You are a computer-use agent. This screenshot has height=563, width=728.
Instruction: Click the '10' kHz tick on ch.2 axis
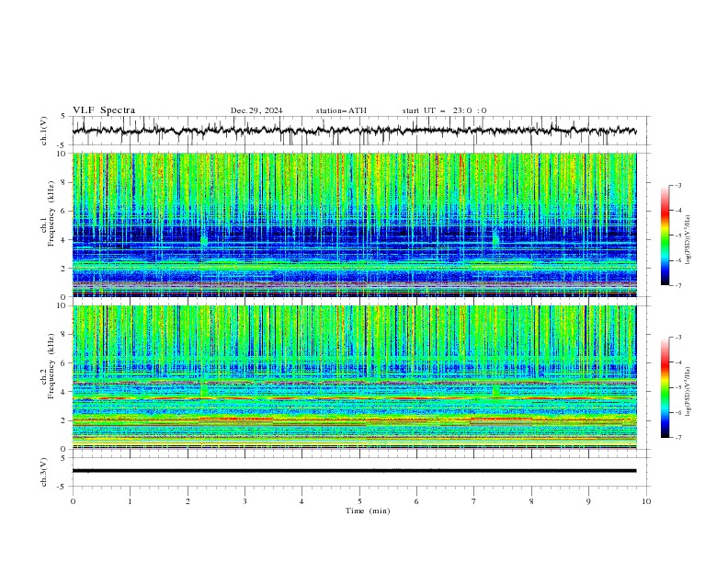coord(63,305)
